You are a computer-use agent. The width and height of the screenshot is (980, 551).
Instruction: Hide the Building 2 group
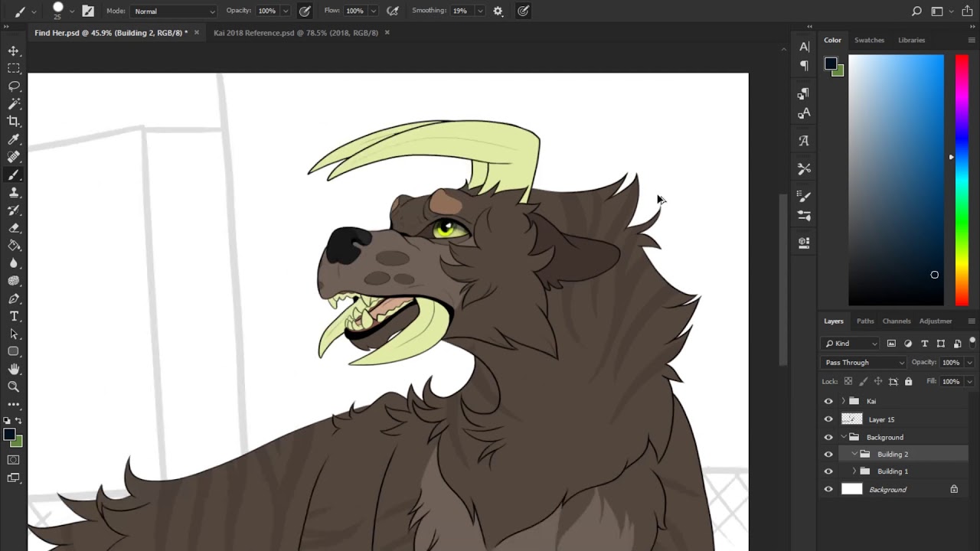click(x=828, y=455)
